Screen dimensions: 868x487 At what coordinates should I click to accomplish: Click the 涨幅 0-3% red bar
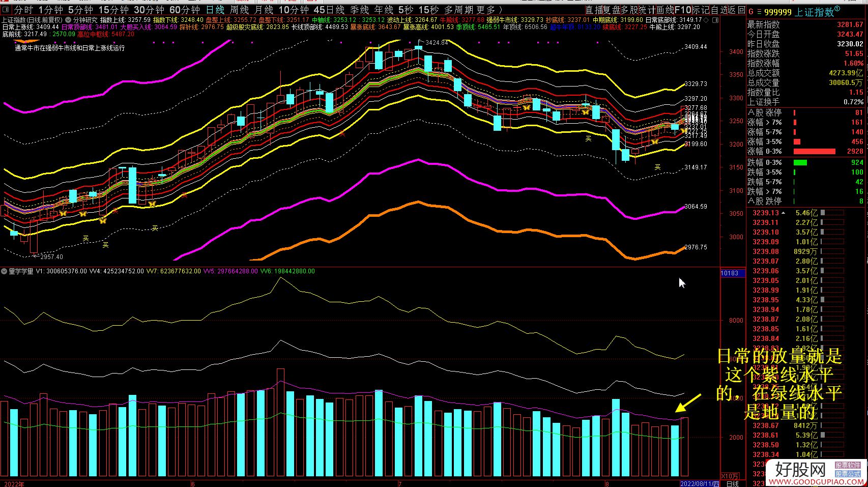(814, 151)
